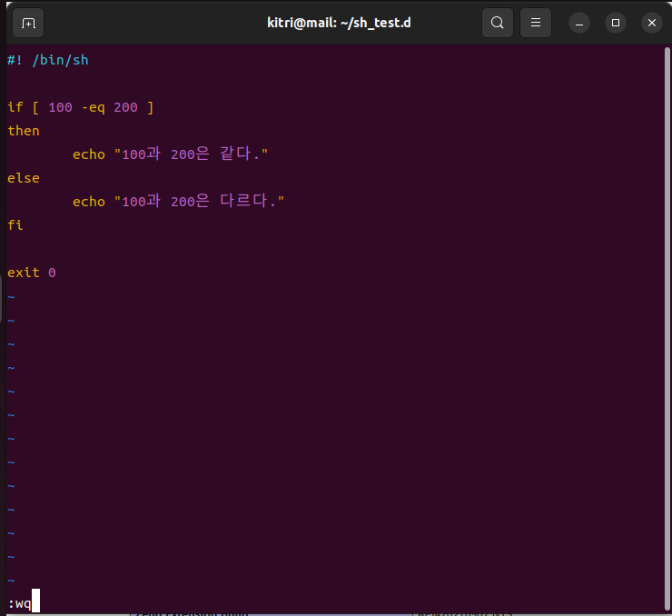672x616 pixels.
Task: Click the title 'kitri@mail: ~/sh_test.d'
Action: pyautogui.click(x=339, y=23)
